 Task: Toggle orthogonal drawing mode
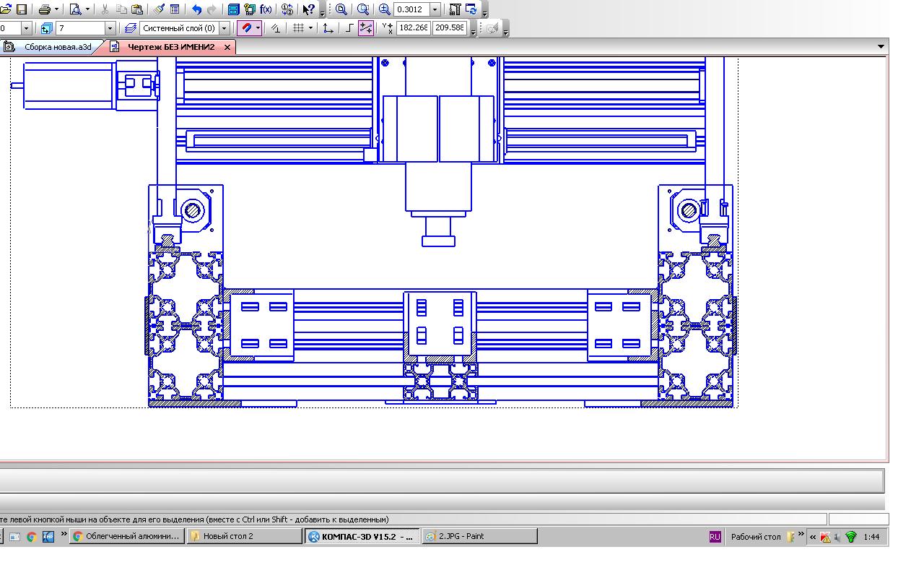[349, 28]
